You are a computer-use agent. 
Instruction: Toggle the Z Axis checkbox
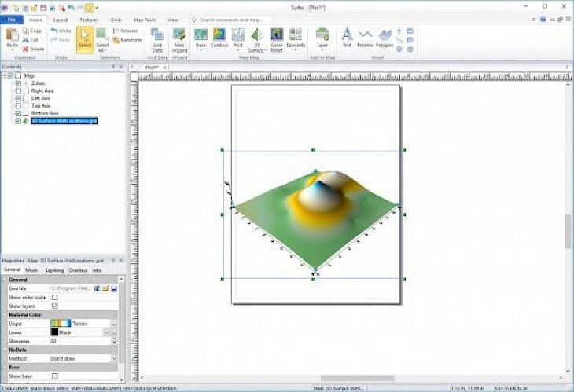pos(18,83)
